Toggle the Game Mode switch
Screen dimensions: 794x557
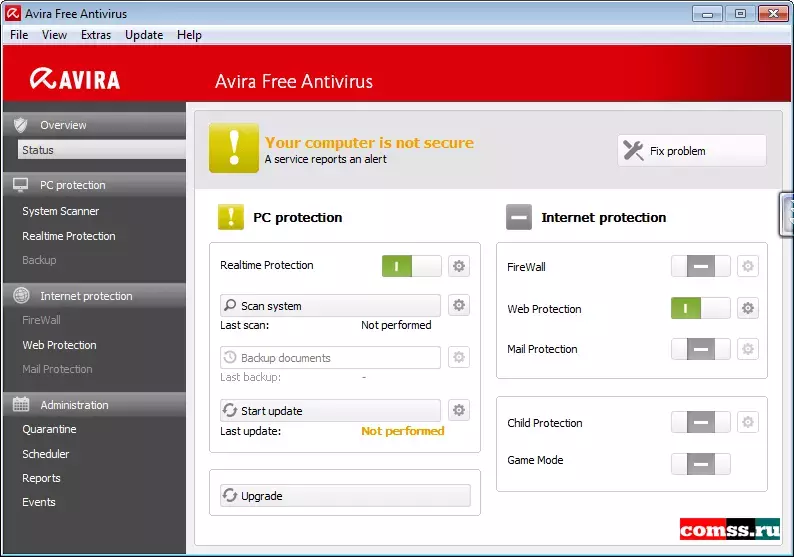pos(701,464)
